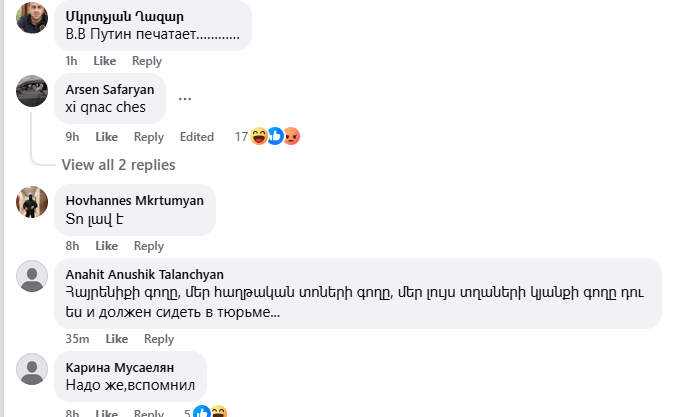Like Arsen Safaryan's comment

pyautogui.click(x=106, y=137)
